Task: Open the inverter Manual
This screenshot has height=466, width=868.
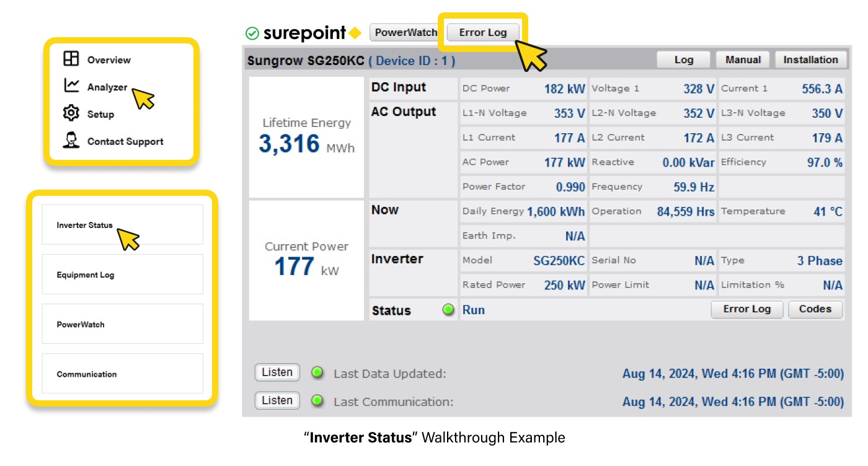Action: (742, 59)
